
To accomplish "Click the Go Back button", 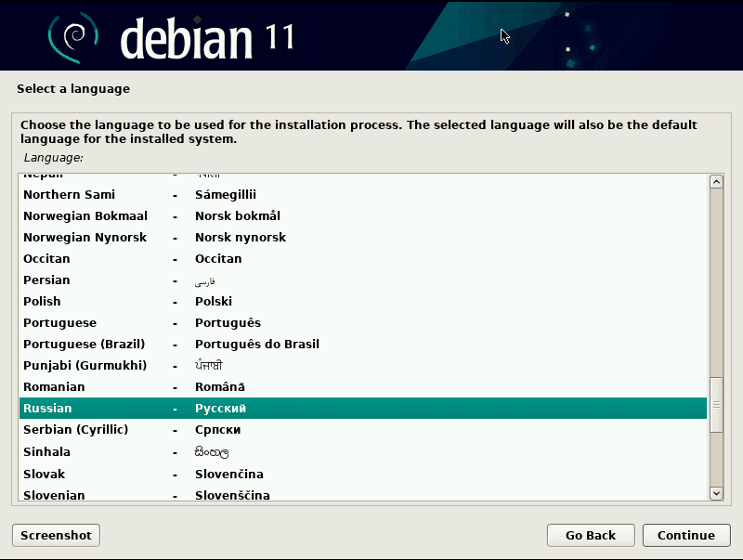I will click(x=591, y=535).
